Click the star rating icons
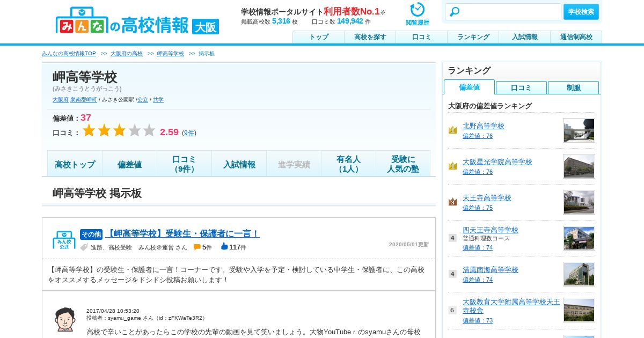Image resolution: width=644 pixels, height=338 pixels. [119, 131]
